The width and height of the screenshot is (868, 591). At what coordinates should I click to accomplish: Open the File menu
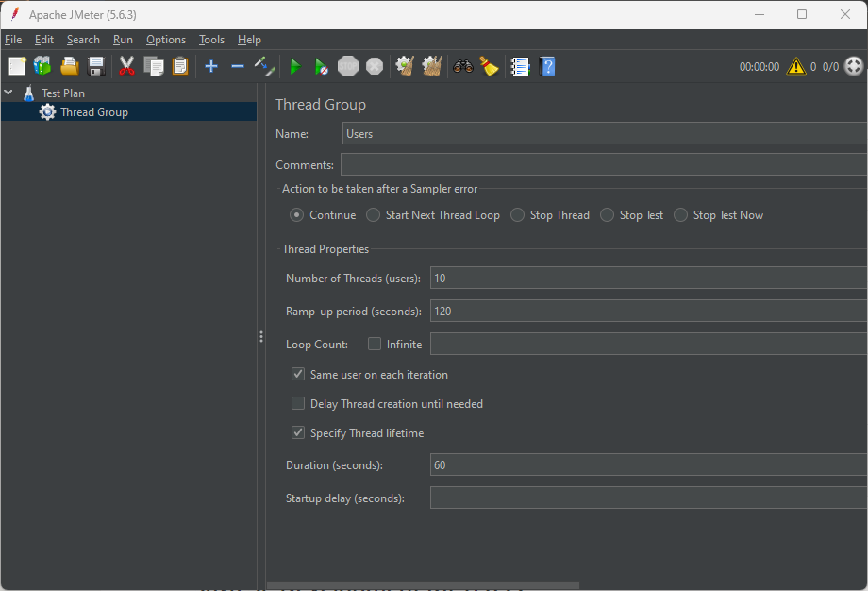(13, 40)
